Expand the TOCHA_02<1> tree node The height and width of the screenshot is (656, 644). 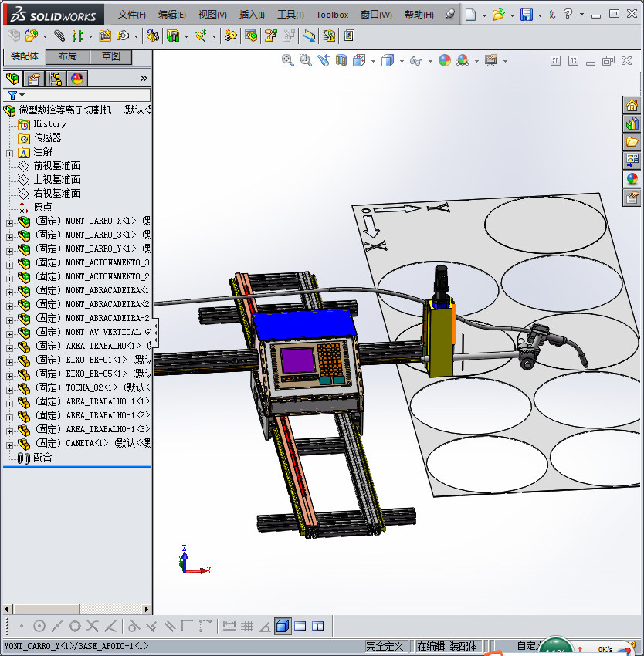coord(9,390)
